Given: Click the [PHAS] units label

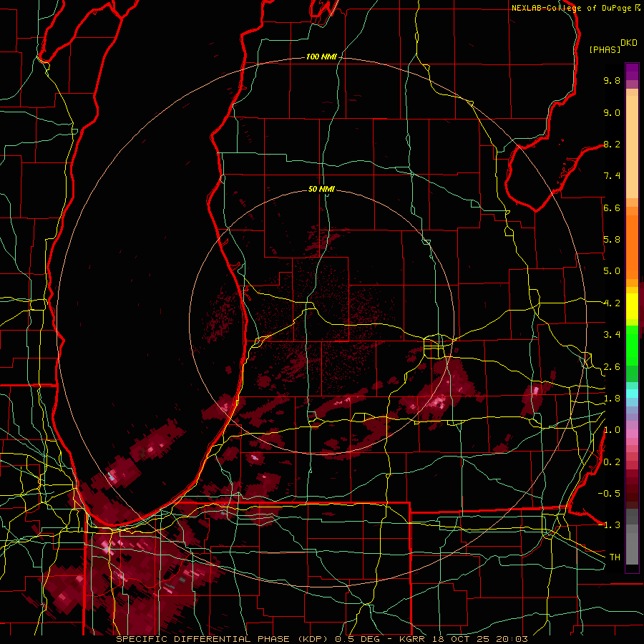Looking at the screenshot, I should [x=605, y=49].
